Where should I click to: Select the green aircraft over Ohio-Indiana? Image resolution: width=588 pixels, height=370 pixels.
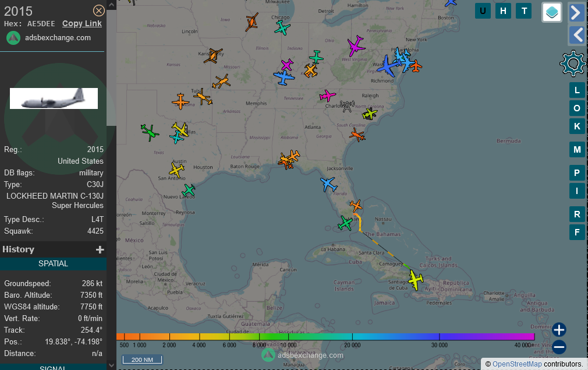pyautogui.click(x=316, y=57)
